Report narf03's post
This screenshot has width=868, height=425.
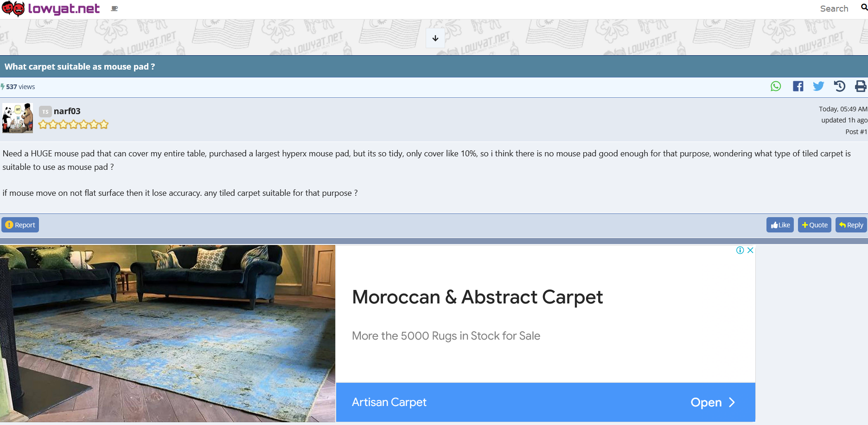[x=20, y=225]
